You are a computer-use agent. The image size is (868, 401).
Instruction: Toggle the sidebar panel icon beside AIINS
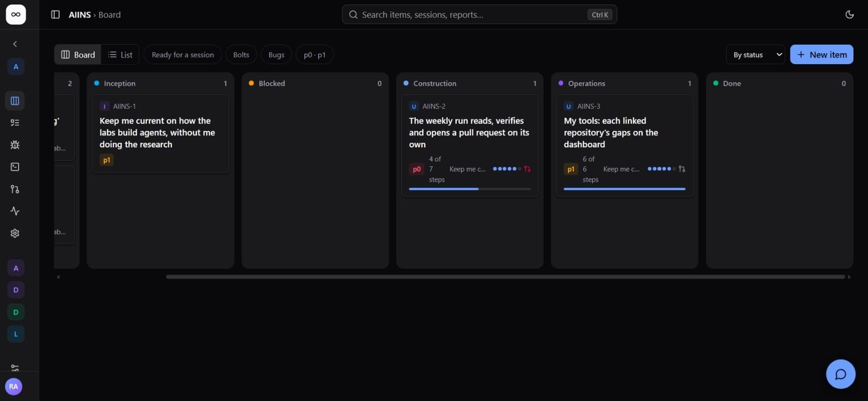coord(56,15)
